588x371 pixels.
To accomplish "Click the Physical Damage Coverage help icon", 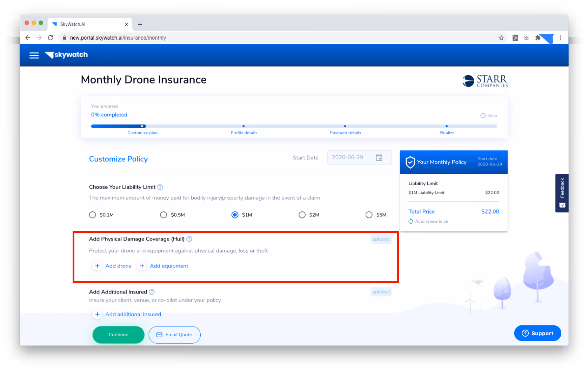I will [x=189, y=239].
